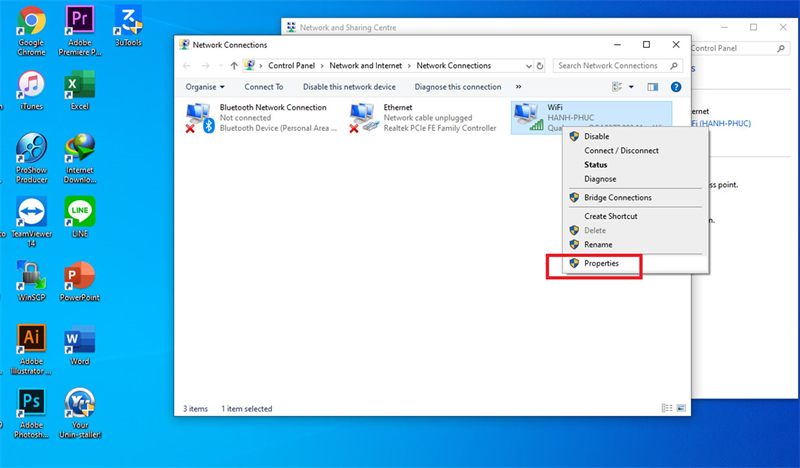Switch to details view icon in status bar
Viewport: 800px width, 468px height.
click(667, 408)
